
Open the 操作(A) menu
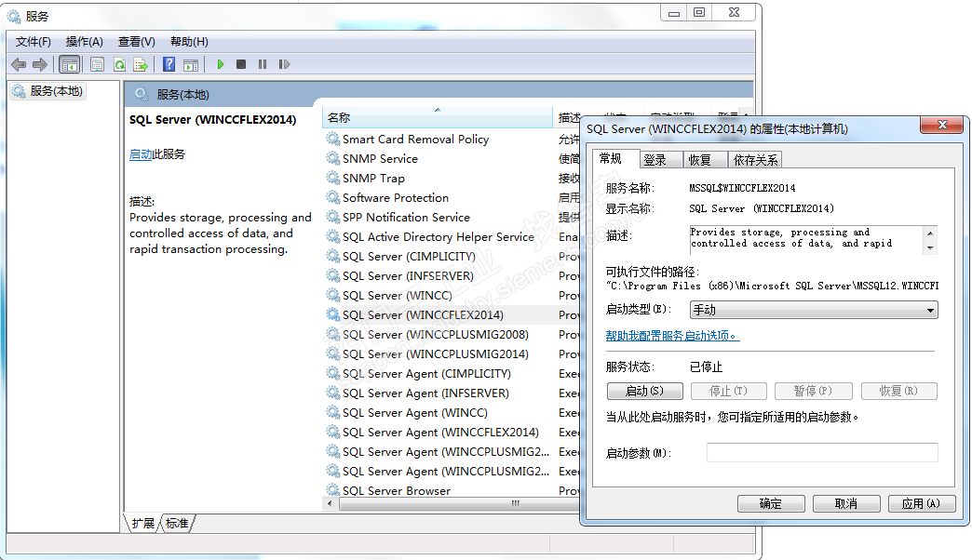[85, 42]
